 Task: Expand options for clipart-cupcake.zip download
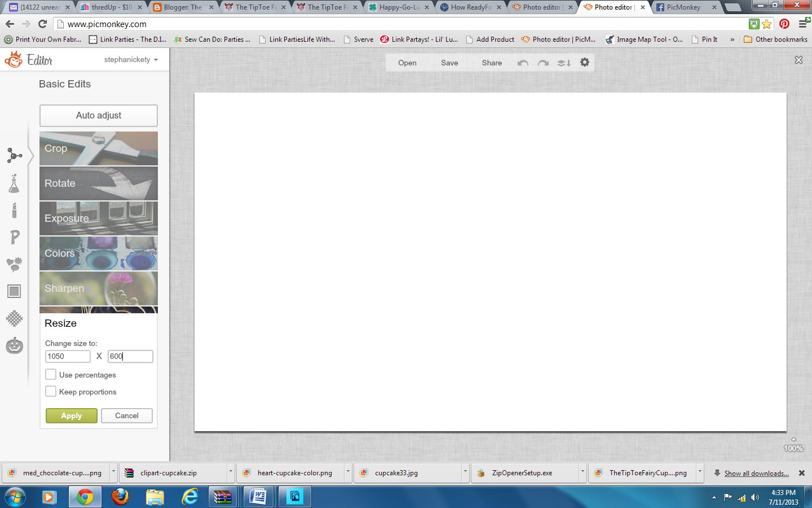(231, 472)
